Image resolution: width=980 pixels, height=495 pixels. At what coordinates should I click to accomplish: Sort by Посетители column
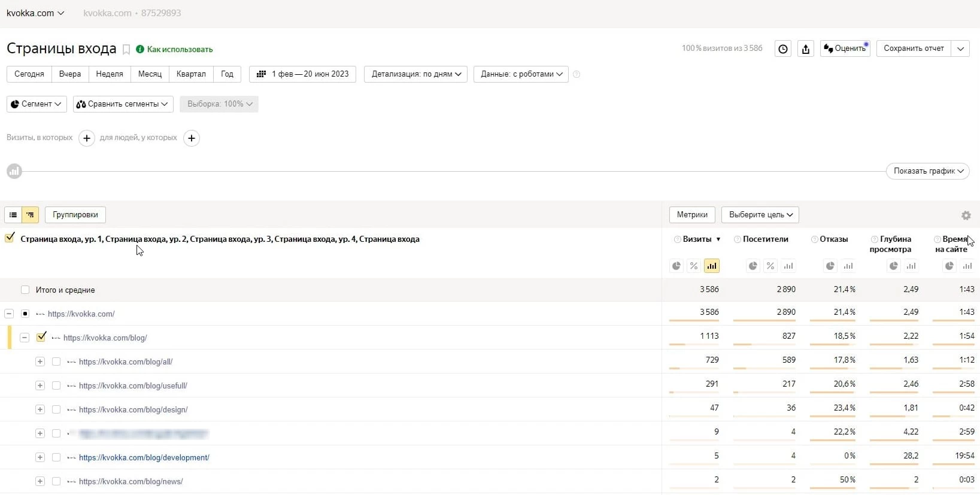[x=766, y=239]
